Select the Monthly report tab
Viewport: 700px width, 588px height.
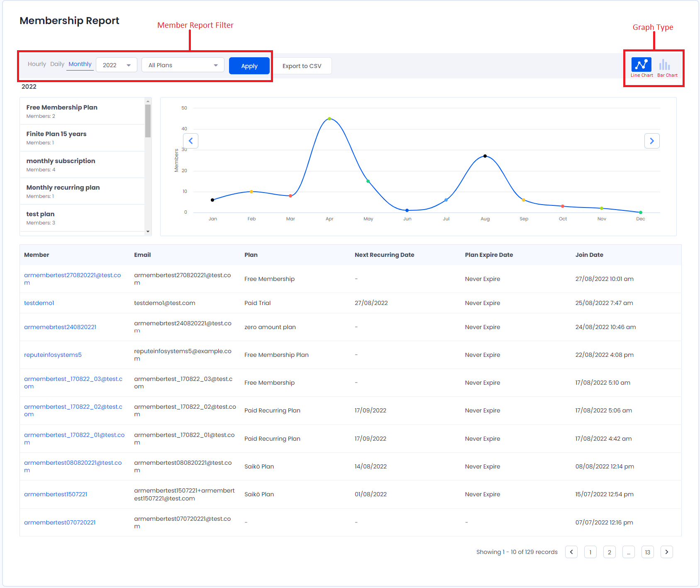tap(80, 64)
